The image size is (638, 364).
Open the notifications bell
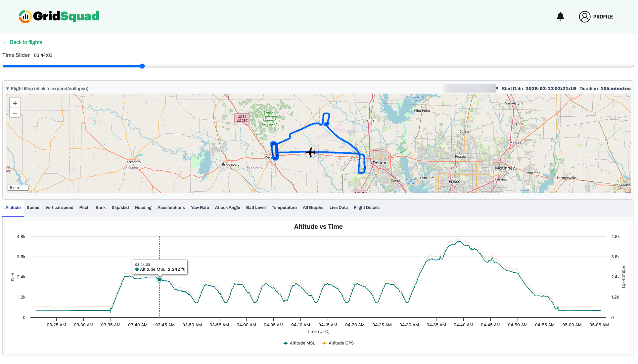(x=560, y=17)
